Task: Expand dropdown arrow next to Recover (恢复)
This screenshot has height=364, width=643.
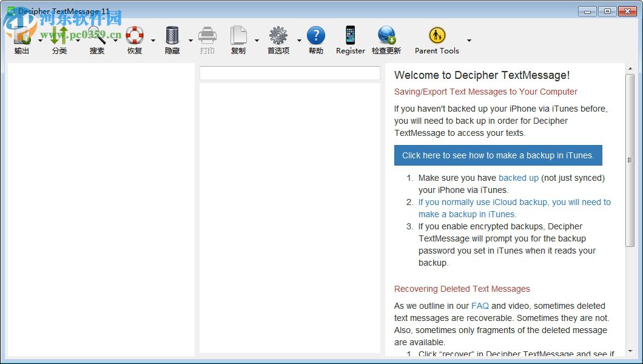Action: tap(153, 41)
